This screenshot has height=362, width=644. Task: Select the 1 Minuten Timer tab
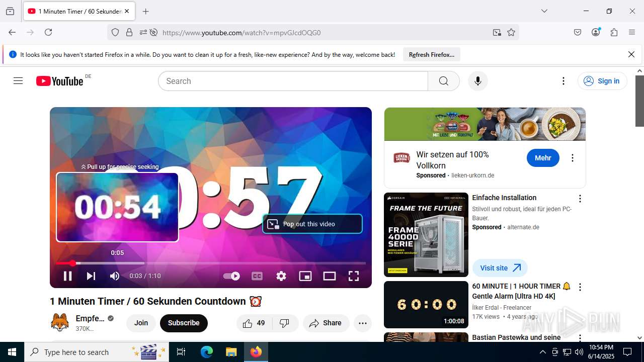pyautogui.click(x=78, y=11)
